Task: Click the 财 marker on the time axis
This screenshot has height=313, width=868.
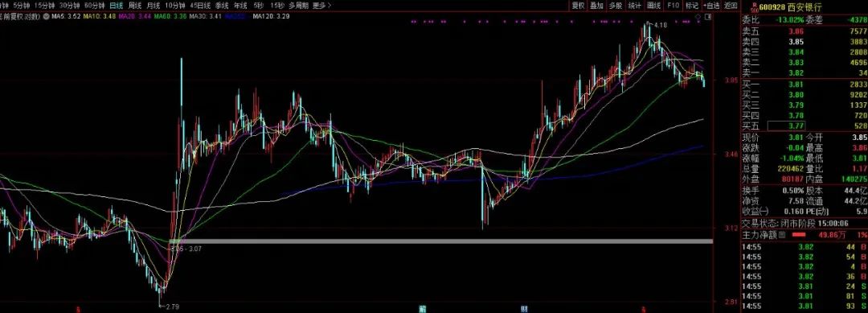Action: point(524,308)
